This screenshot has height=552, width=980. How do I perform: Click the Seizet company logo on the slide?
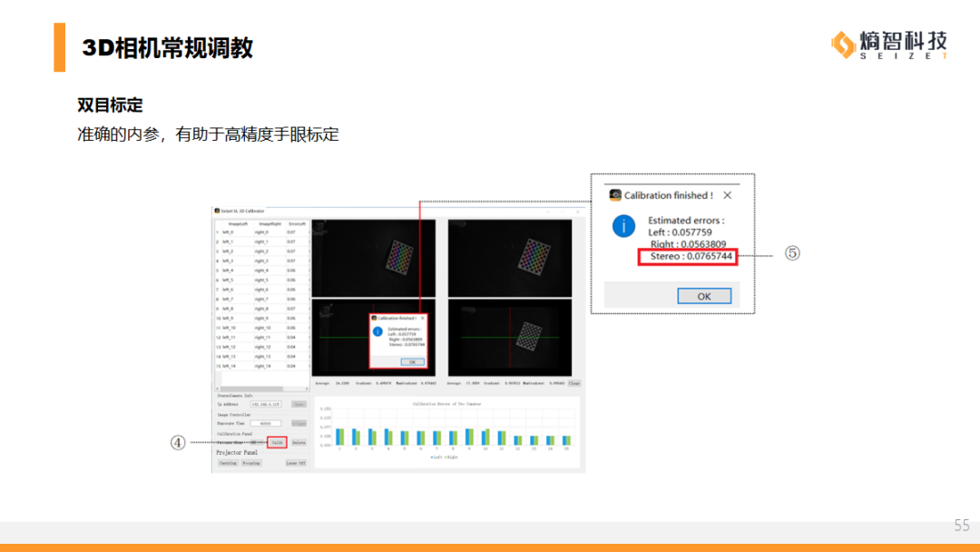pos(889,45)
